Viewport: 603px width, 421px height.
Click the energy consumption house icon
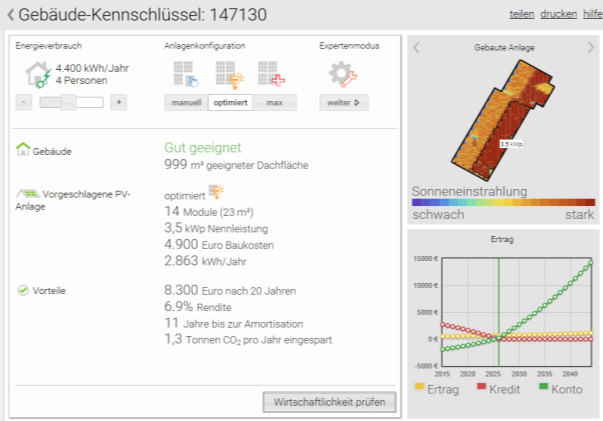tap(38, 75)
